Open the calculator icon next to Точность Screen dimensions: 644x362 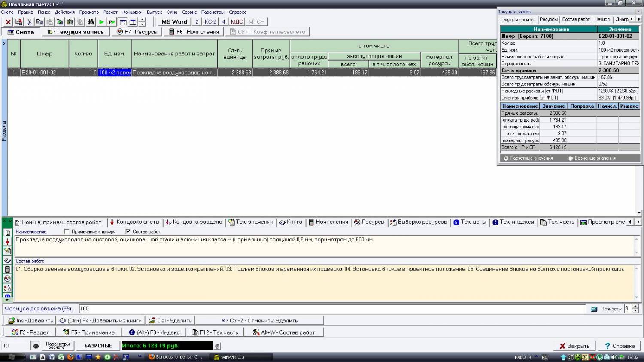coord(594,309)
